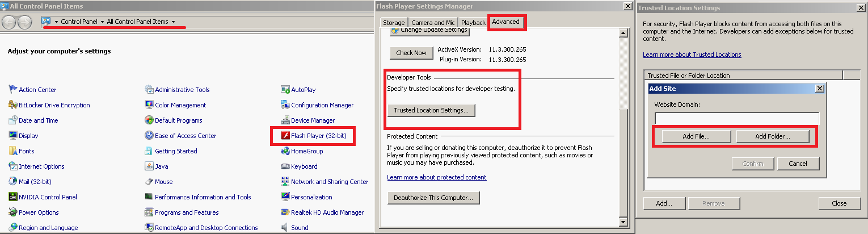Open Action Center flag icon
This screenshot has width=868, height=234.
tap(14, 90)
